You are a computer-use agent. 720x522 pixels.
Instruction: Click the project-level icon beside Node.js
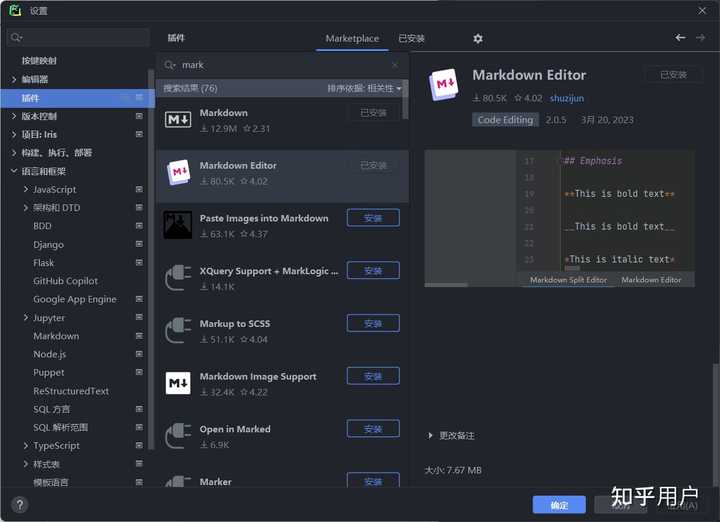[x=139, y=354]
